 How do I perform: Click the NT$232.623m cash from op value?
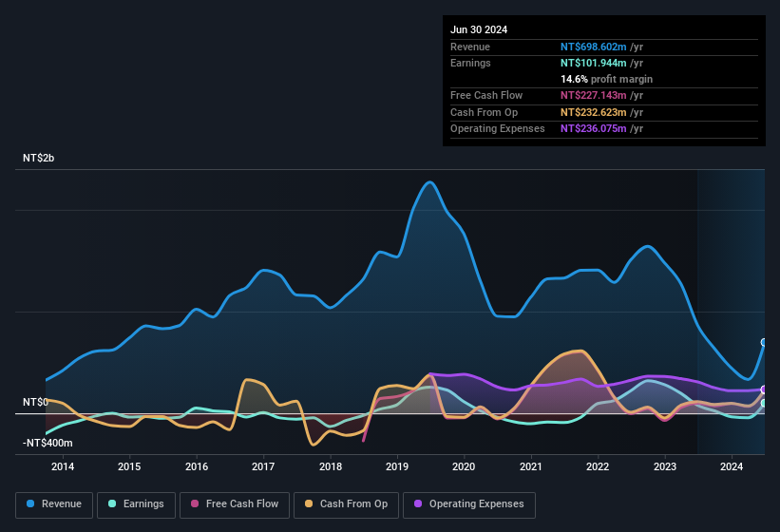click(594, 112)
